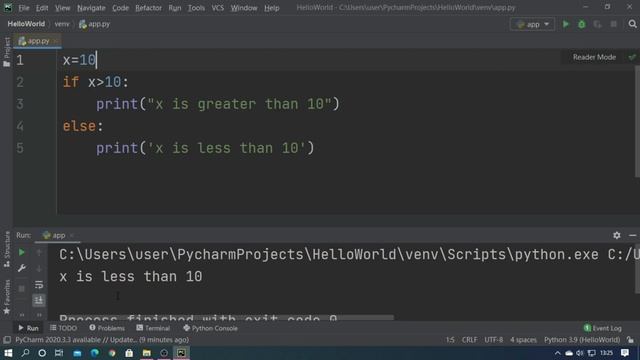Screen dimensions: 640x360
Task: Open the app run configuration dropdown
Action: 532,24
